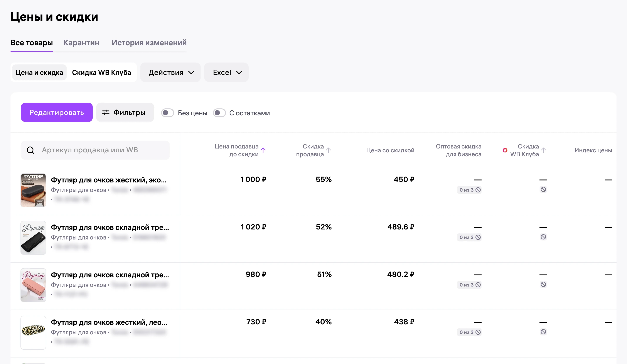This screenshot has height=364, width=627.
Task: Sort by WB Club discount arrow
Action: [x=544, y=150]
